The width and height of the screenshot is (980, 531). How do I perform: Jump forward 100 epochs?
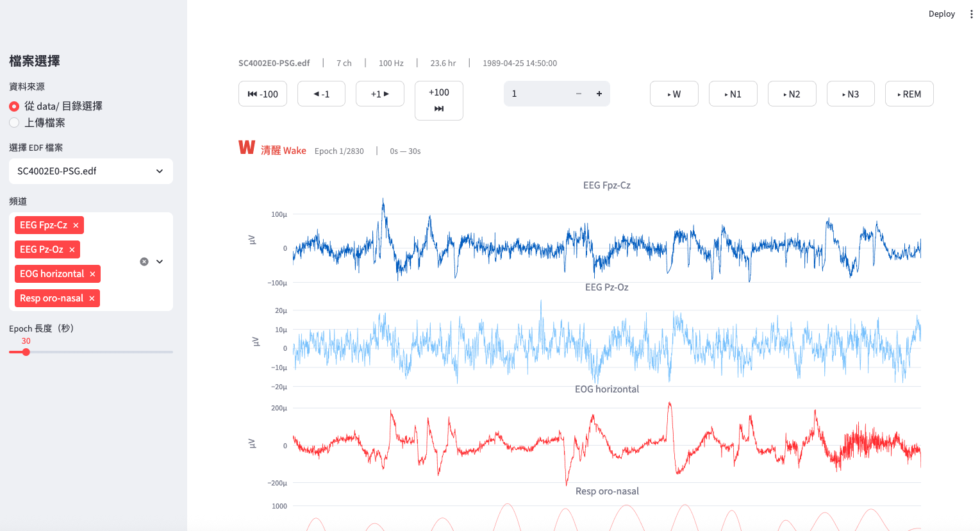click(439, 101)
